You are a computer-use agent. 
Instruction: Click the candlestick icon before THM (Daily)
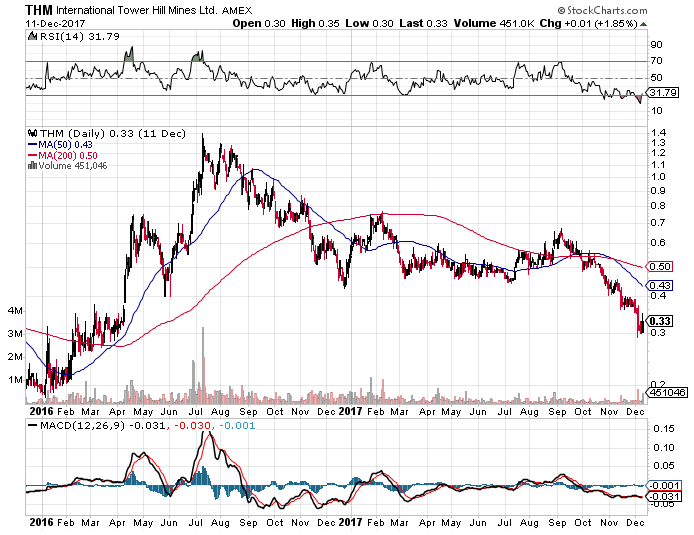pos(32,133)
